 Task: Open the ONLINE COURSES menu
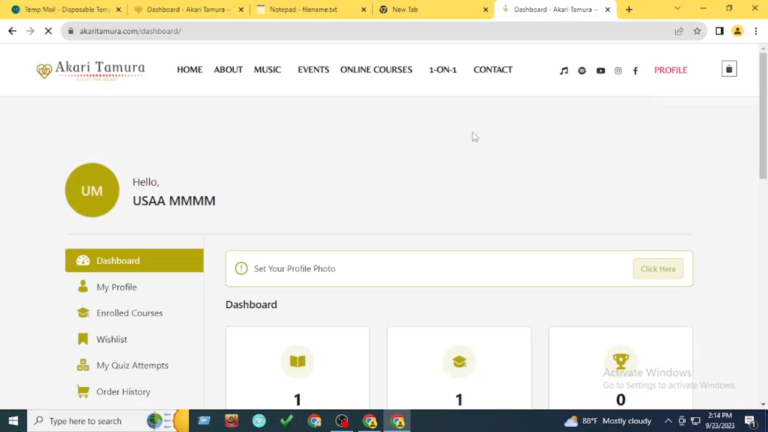376,70
